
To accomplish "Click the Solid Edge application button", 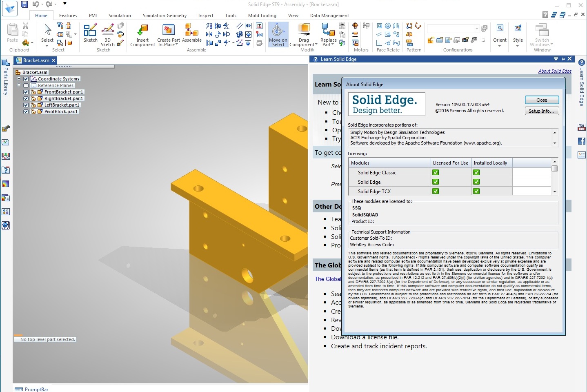I will click(x=10, y=8).
